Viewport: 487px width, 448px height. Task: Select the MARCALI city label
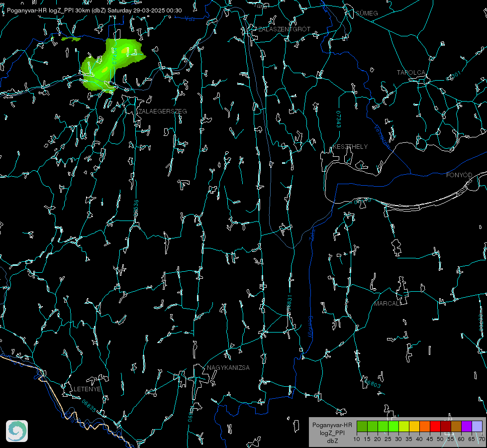(x=388, y=304)
